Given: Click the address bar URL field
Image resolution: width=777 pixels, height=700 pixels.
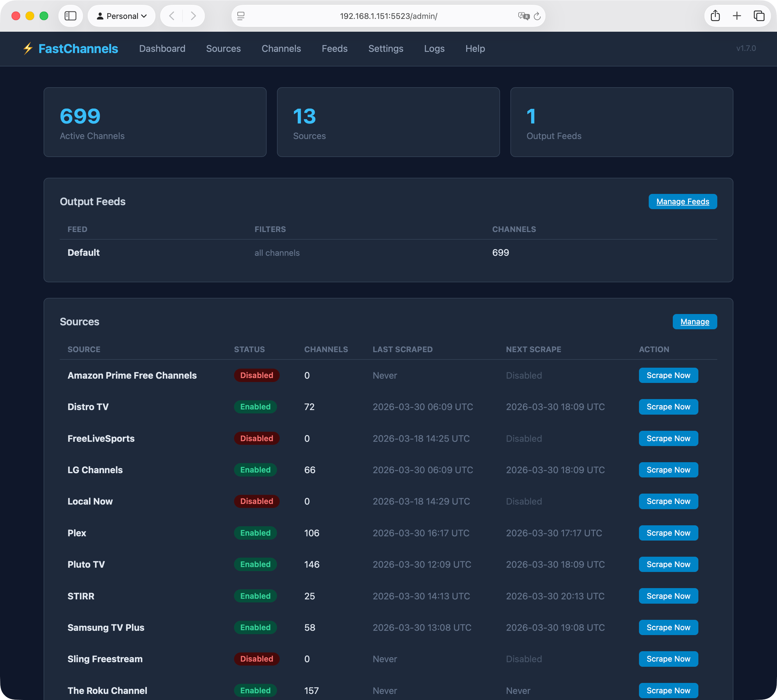Looking at the screenshot, I should [388, 16].
